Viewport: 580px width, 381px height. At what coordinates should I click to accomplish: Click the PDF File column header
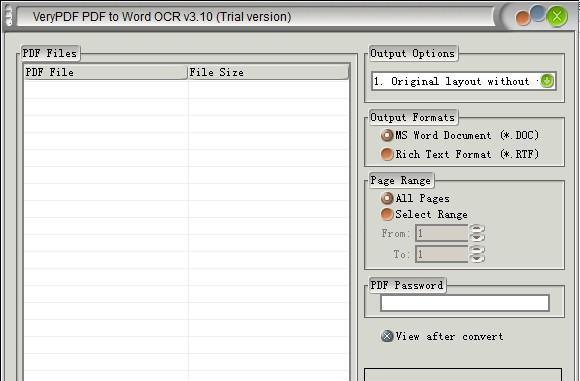click(x=106, y=72)
